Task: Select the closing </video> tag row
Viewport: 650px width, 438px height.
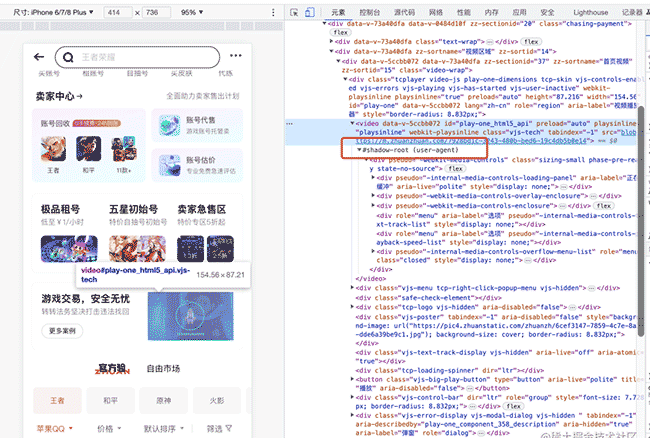Action: [371, 278]
